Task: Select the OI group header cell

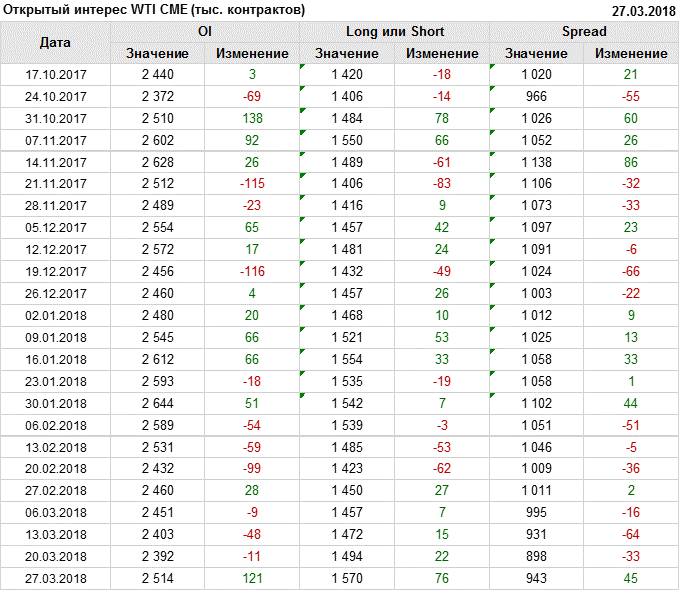Action: pyautogui.click(x=205, y=32)
